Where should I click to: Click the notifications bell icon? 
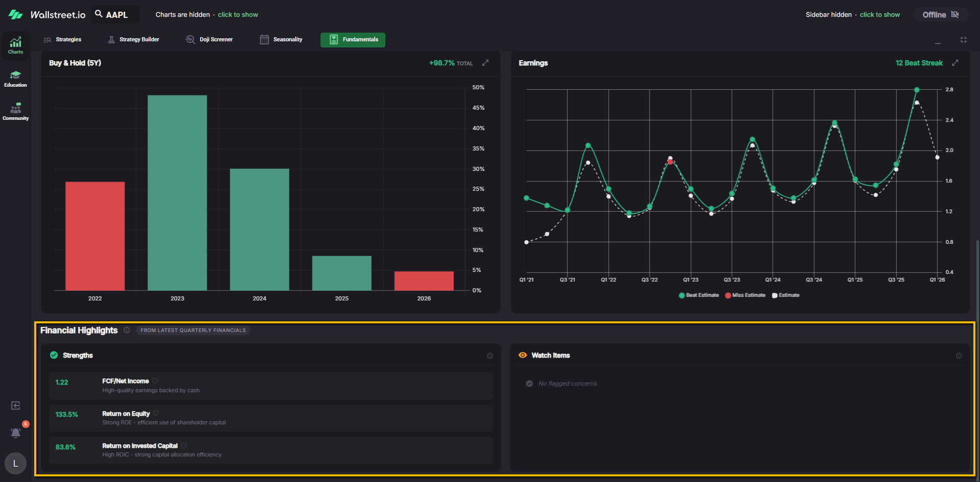pyautogui.click(x=15, y=433)
